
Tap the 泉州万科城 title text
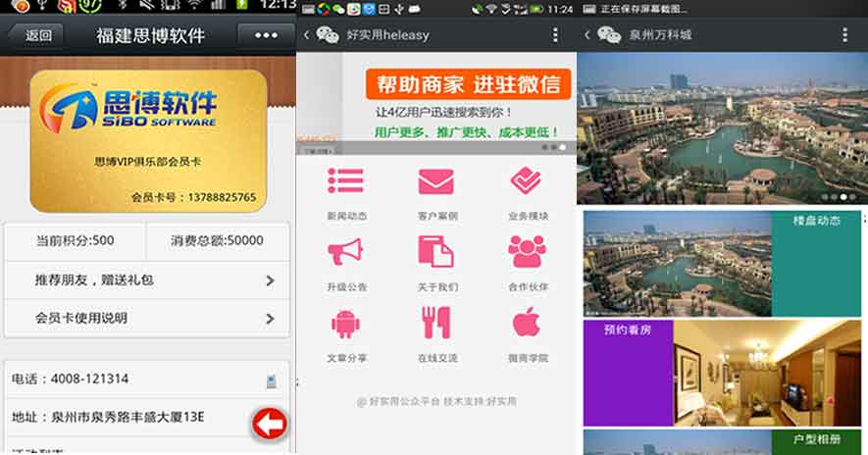pos(660,35)
